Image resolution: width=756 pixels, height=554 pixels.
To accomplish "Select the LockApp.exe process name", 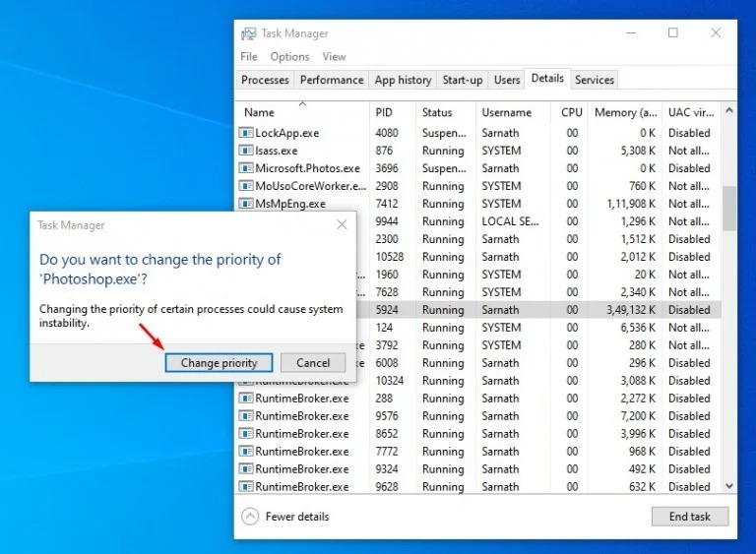I will [x=286, y=133].
